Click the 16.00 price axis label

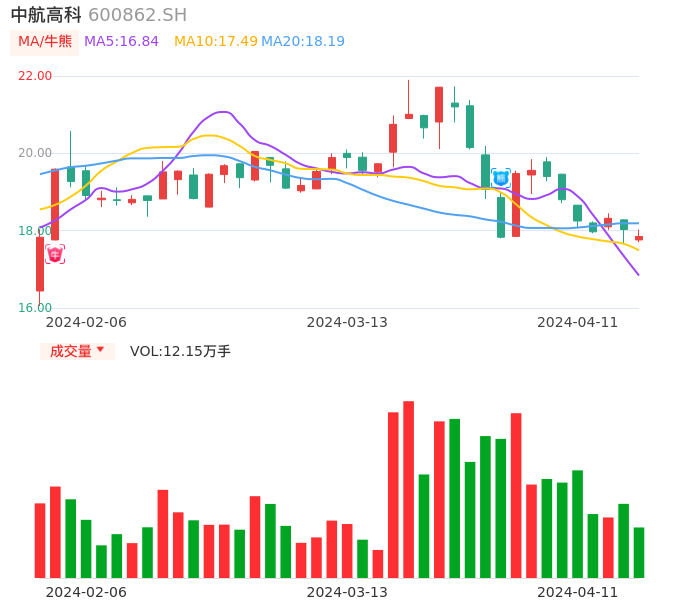coord(35,308)
